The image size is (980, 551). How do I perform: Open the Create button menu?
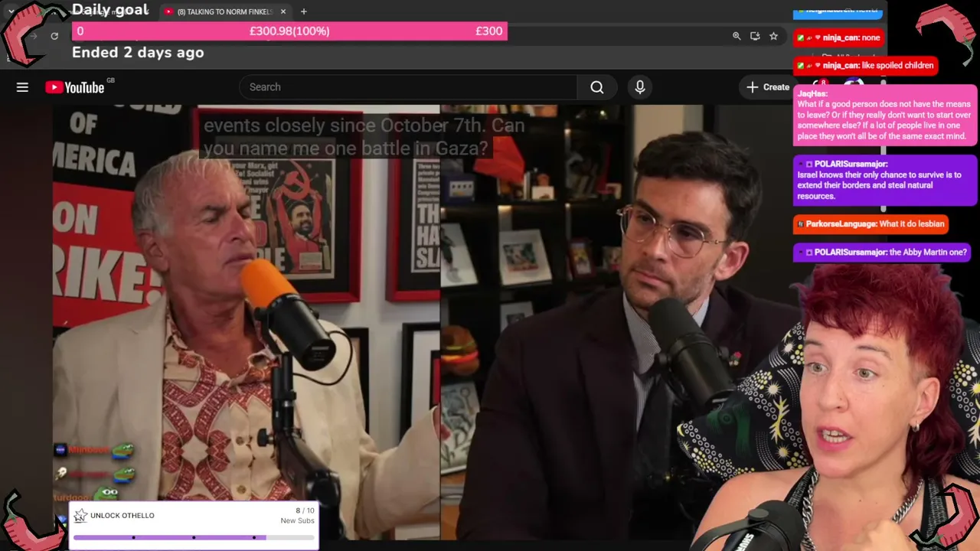pyautogui.click(x=768, y=87)
